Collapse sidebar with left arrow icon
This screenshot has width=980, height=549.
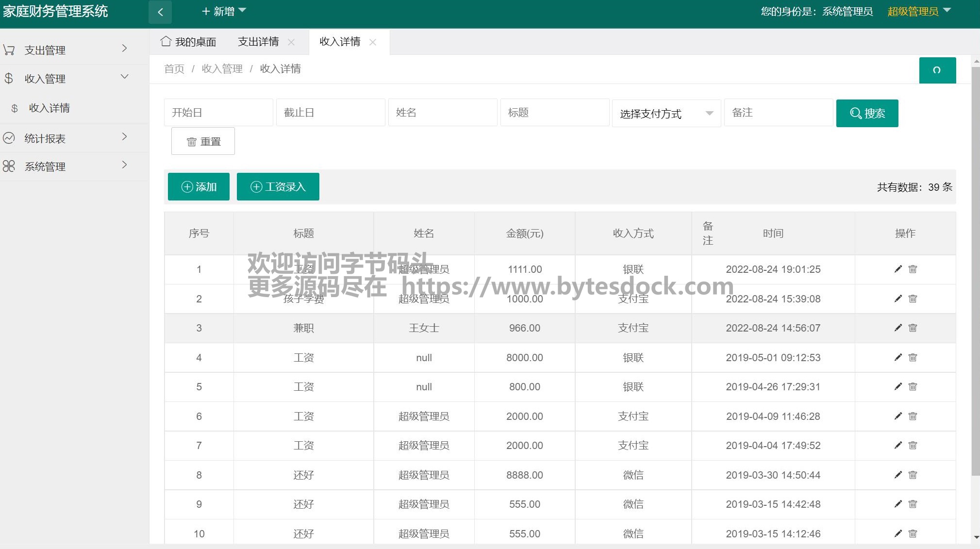tap(160, 12)
